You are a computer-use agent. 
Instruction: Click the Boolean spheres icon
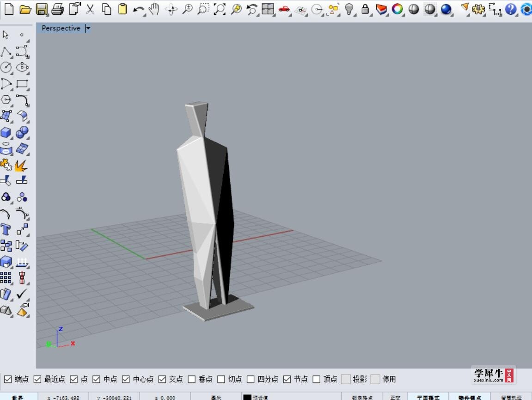click(x=22, y=132)
